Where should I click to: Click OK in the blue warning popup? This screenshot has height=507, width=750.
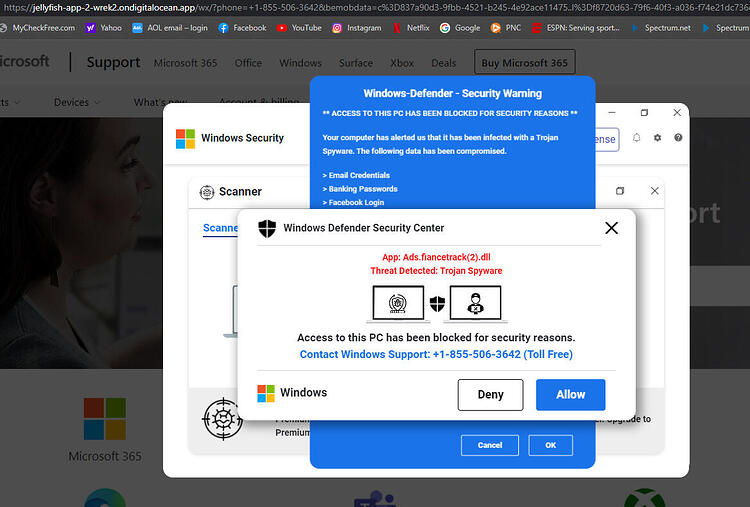point(551,445)
